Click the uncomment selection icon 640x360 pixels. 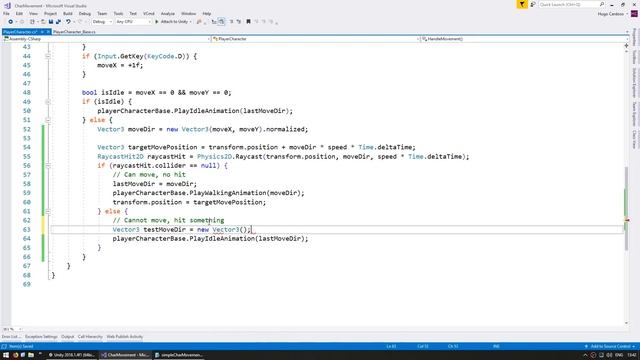coord(239,22)
